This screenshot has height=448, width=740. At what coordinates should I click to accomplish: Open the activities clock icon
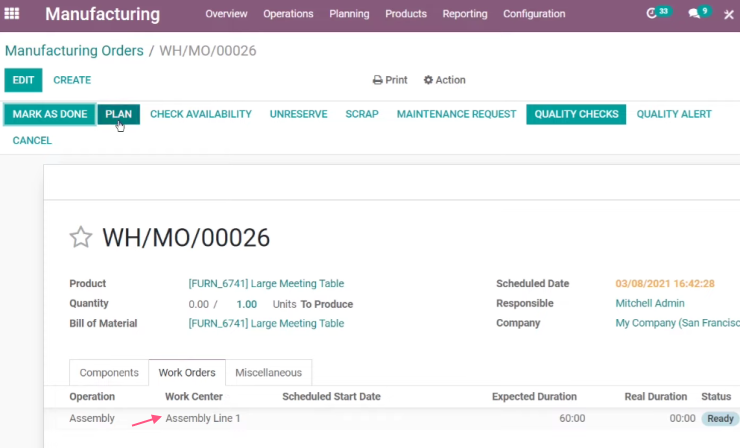(x=652, y=14)
